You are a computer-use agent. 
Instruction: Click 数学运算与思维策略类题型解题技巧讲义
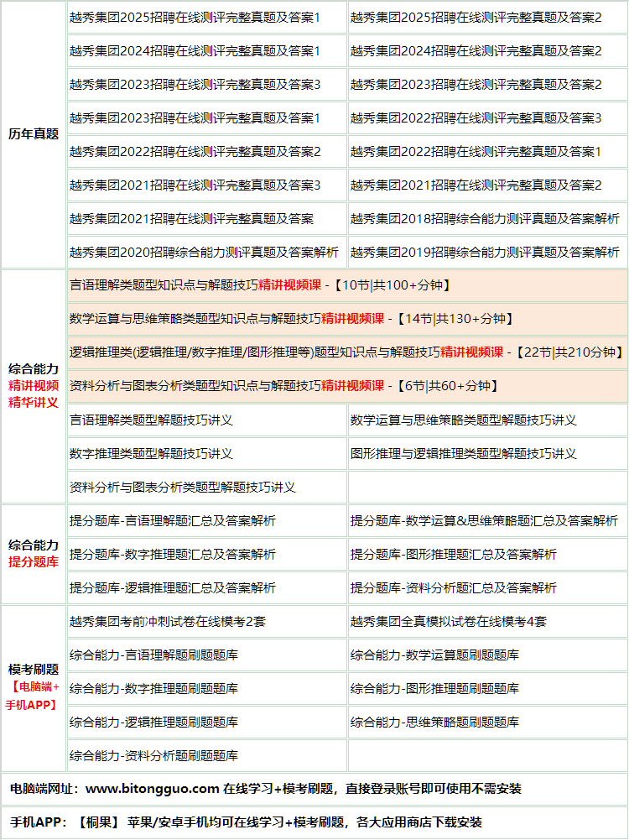464,420
